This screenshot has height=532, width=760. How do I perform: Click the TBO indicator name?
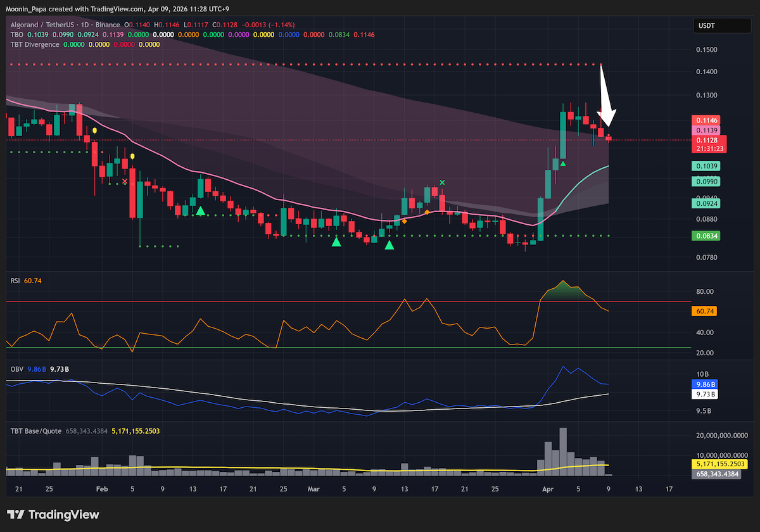[16, 34]
